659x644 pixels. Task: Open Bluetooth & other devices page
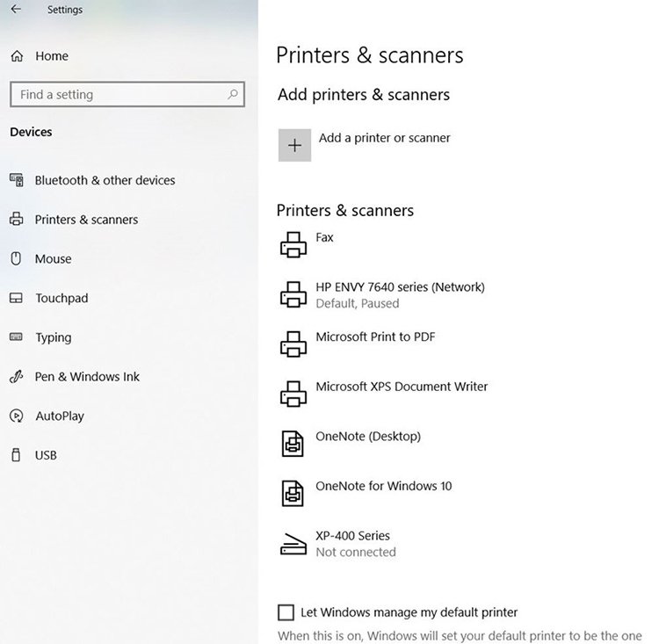(105, 180)
